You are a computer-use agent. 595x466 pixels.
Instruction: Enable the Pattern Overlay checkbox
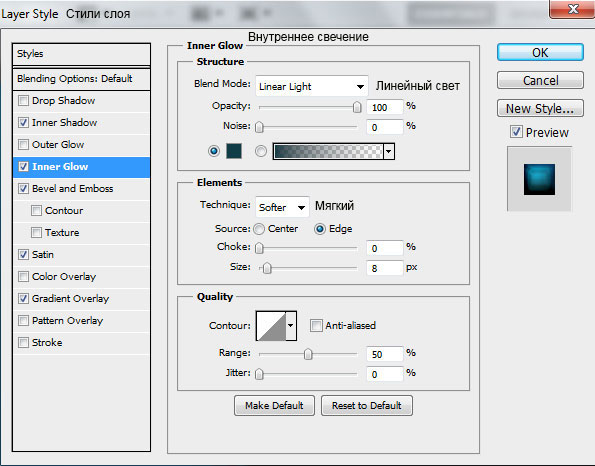click(x=24, y=321)
